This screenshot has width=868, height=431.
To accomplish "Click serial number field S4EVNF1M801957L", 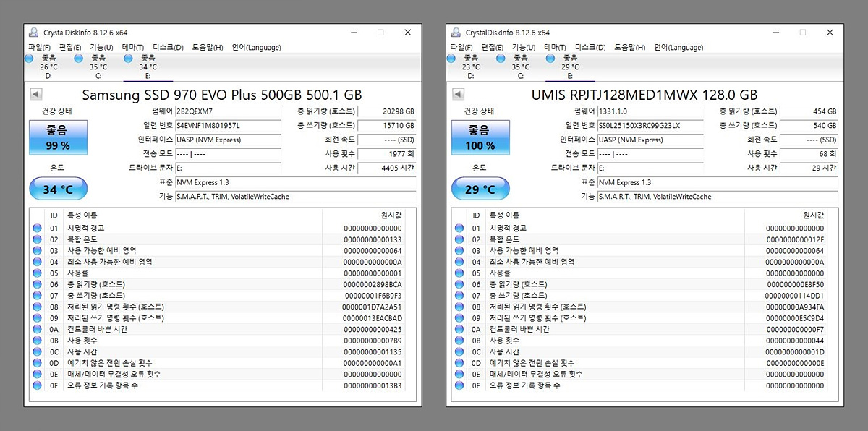I will (x=228, y=126).
